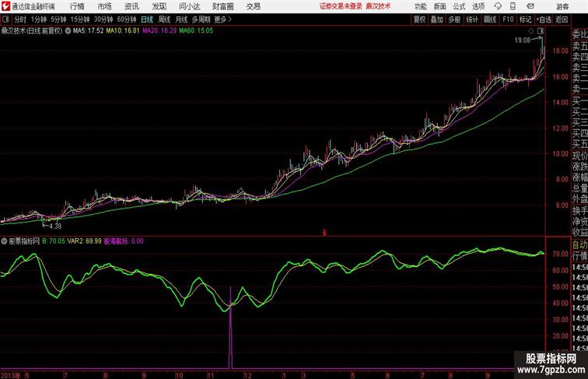Switch to 1分钟 period tab

tap(39, 19)
